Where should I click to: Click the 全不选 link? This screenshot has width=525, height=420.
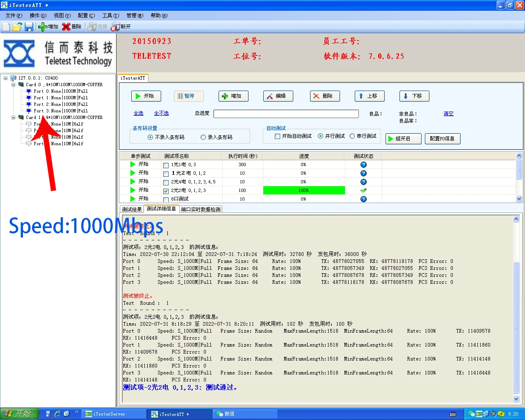coord(161,113)
